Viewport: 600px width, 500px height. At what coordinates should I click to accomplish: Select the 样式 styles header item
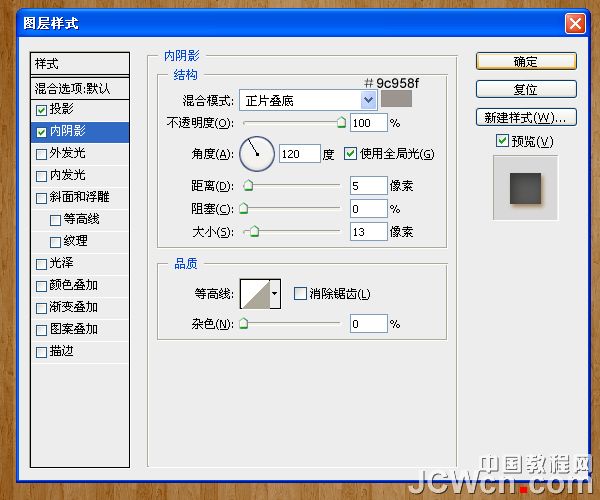[x=80, y=64]
